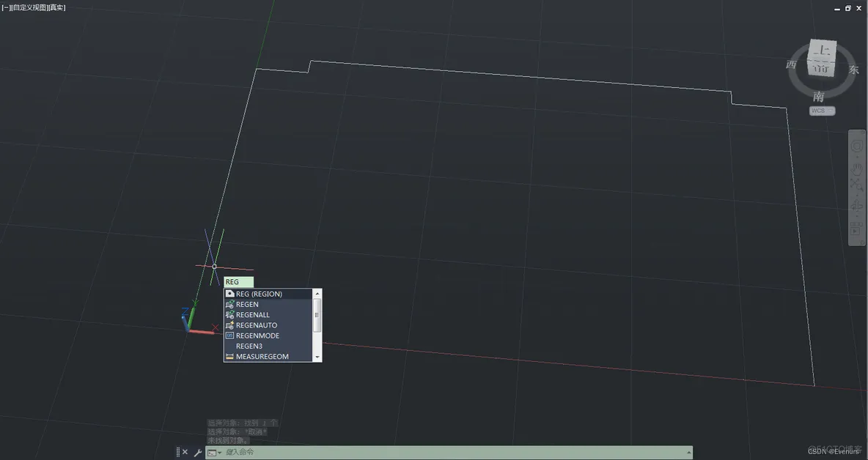The width and height of the screenshot is (868, 460).
Task: Open the viewport controls [-] menu
Action: pos(6,8)
